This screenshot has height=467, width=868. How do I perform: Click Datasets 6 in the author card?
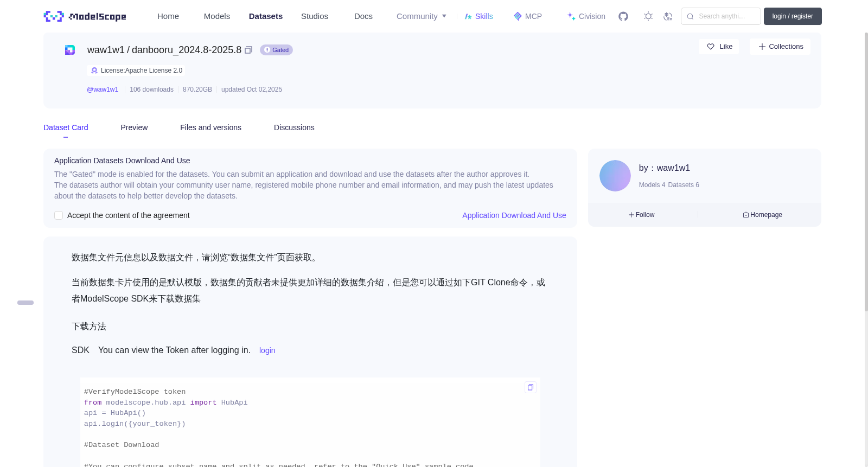[684, 185]
